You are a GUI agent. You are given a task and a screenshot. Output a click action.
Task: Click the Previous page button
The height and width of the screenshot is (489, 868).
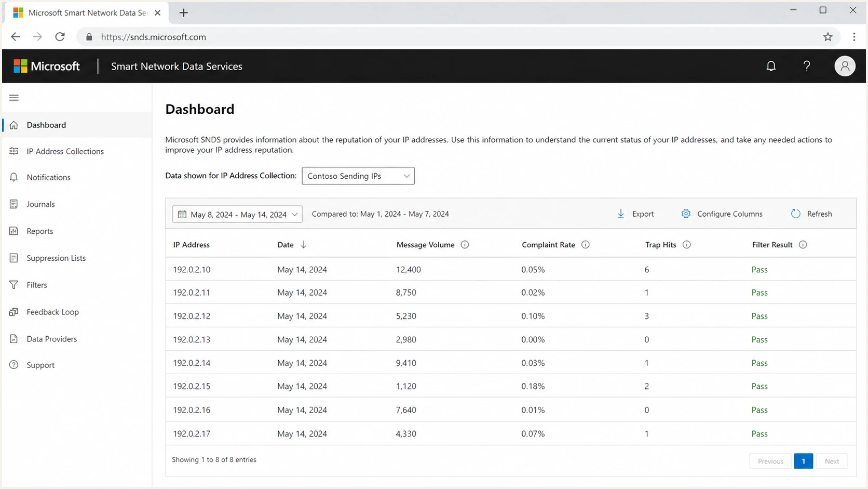click(x=770, y=461)
